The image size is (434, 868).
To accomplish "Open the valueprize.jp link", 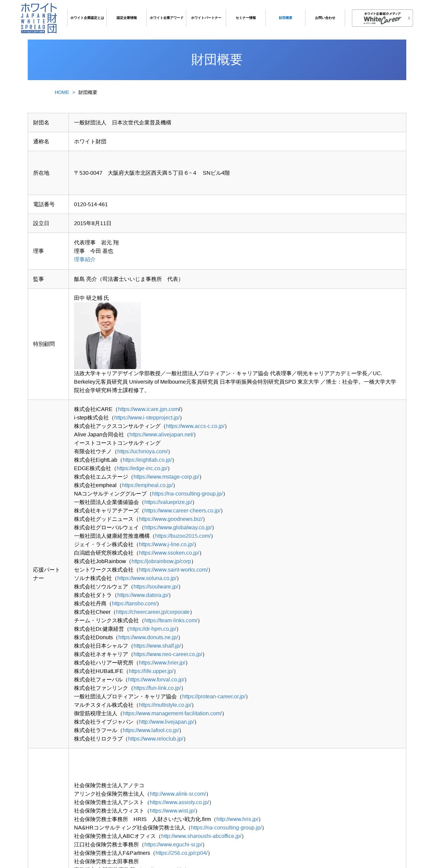I will [168, 502].
